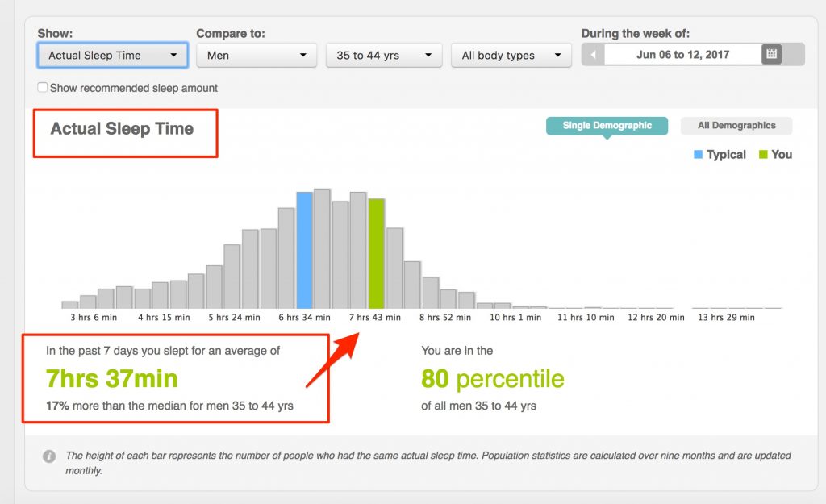The width and height of the screenshot is (826, 504).
Task: Click the 17% more than the median text
Action: click(169, 406)
